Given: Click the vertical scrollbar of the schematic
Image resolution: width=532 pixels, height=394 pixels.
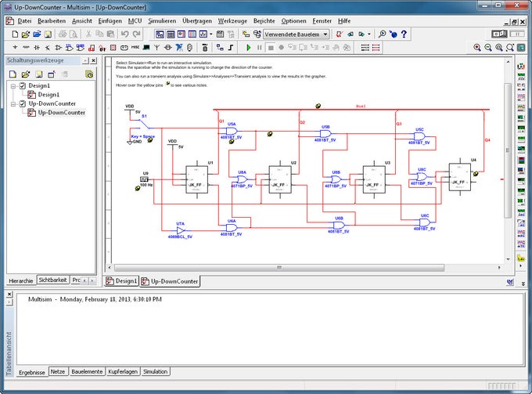Looking at the screenshot, I should coord(508,150).
